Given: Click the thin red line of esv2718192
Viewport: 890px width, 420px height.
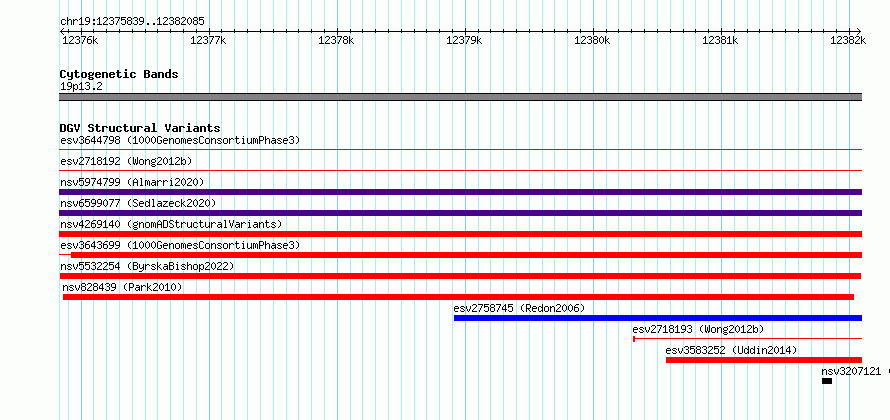Looking at the screenshot, I should point(460,170).
